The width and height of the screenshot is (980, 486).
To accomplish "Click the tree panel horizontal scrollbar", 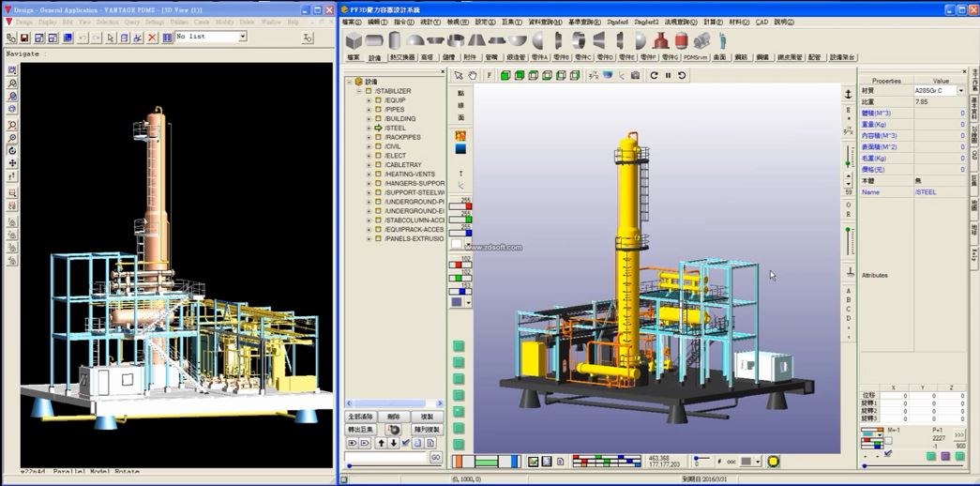I will (395, 404).
